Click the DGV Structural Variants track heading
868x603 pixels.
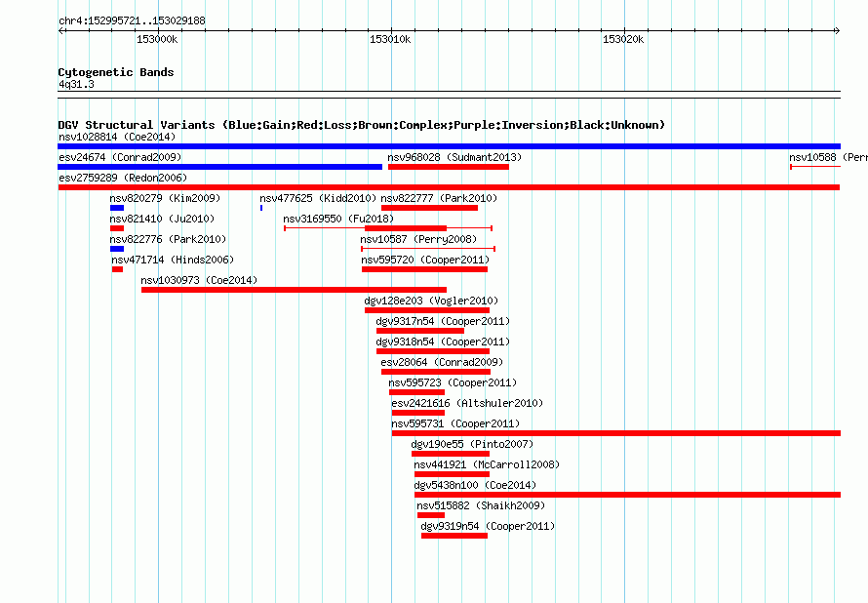click(362, 125)
